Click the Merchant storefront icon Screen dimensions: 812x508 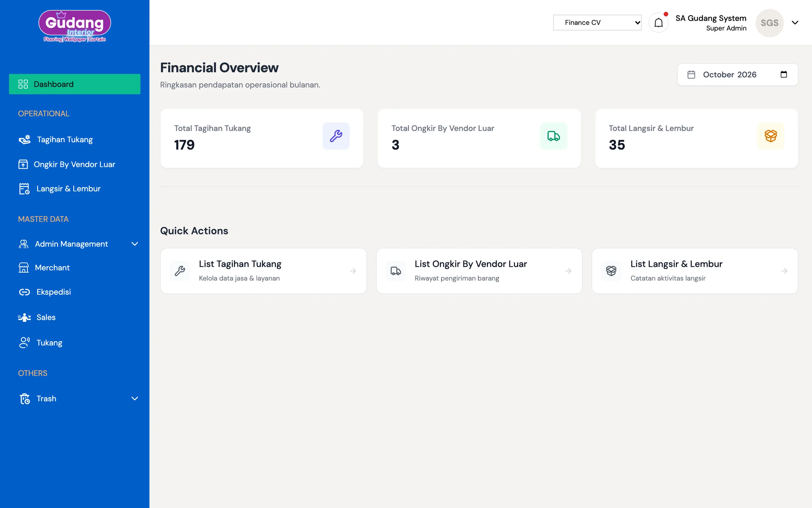point(24,268)
